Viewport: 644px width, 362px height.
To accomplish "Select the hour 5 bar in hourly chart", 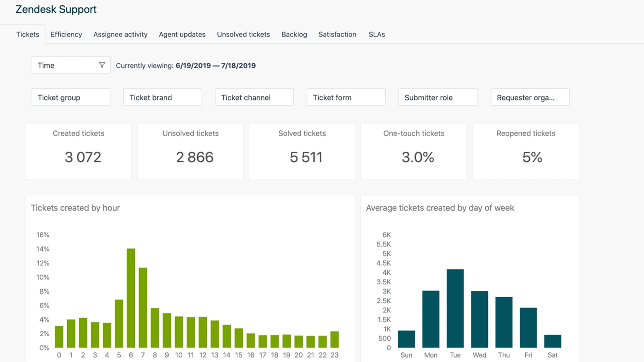I will tap(119, 323).
